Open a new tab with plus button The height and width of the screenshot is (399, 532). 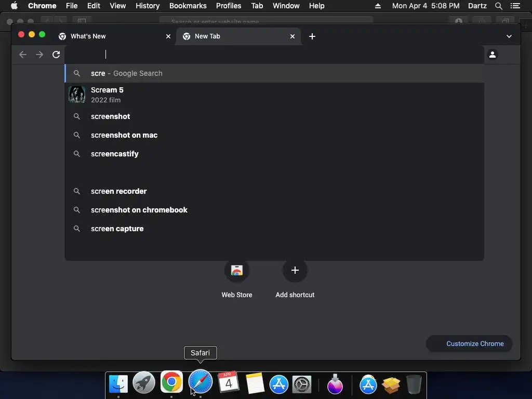312,36
